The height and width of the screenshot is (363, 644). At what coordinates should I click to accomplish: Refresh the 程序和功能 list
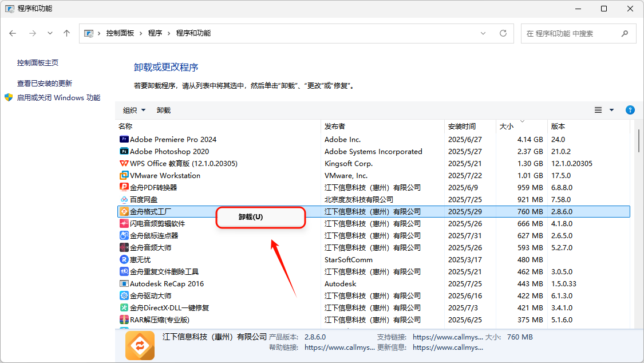click(503, 33)
